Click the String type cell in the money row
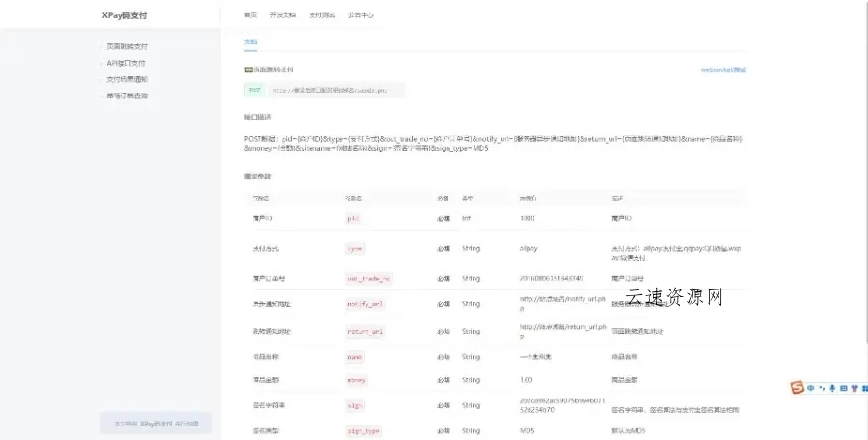Image resolution: width=868 pixels, height=440 pixels. 471,380
